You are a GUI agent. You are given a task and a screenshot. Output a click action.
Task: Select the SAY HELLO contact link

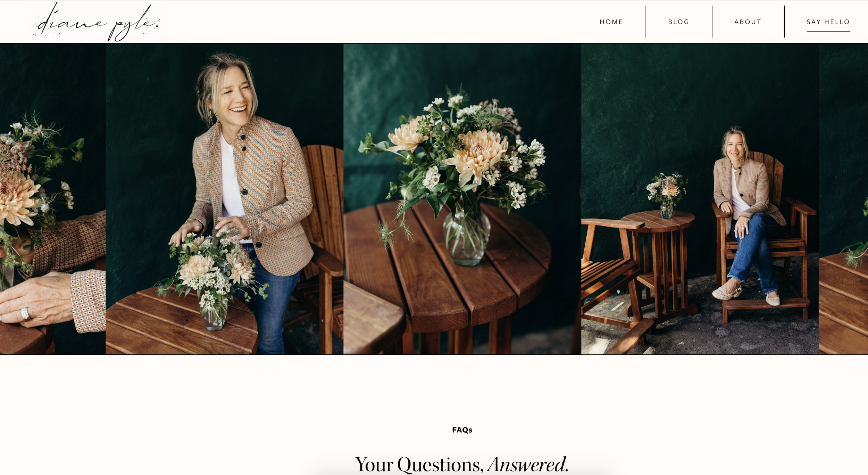[x=828, y=22]
